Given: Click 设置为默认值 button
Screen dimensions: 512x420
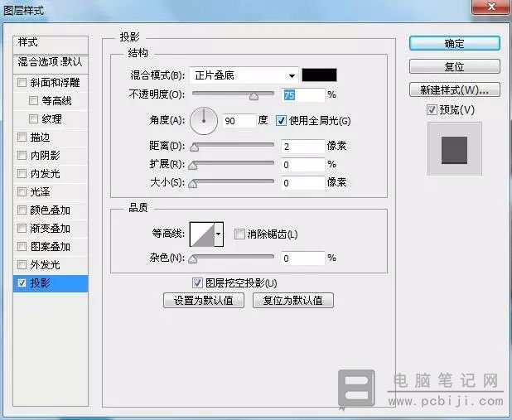Looking at the screenshot, I should pyautogui.click(x=204, y=301).
